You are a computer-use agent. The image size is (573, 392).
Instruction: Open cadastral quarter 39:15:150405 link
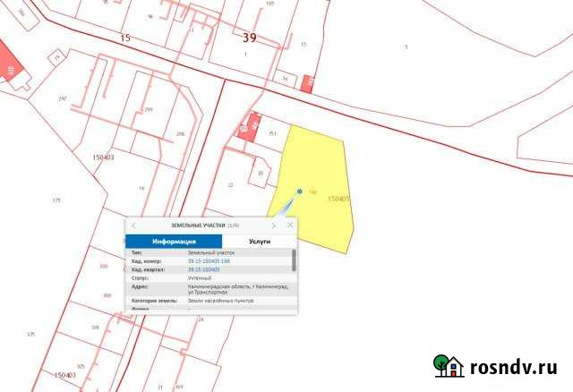click(x=204, y=269)
